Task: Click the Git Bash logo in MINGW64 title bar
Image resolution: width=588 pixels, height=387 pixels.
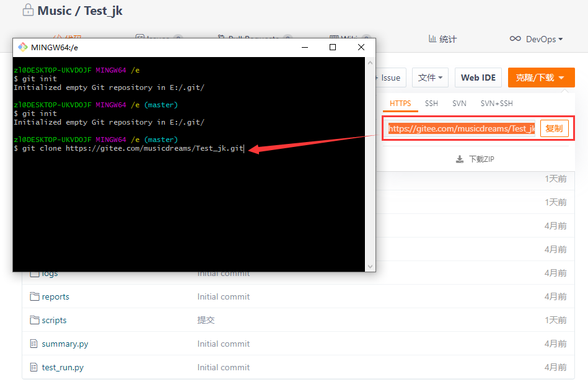Action: 23,47
